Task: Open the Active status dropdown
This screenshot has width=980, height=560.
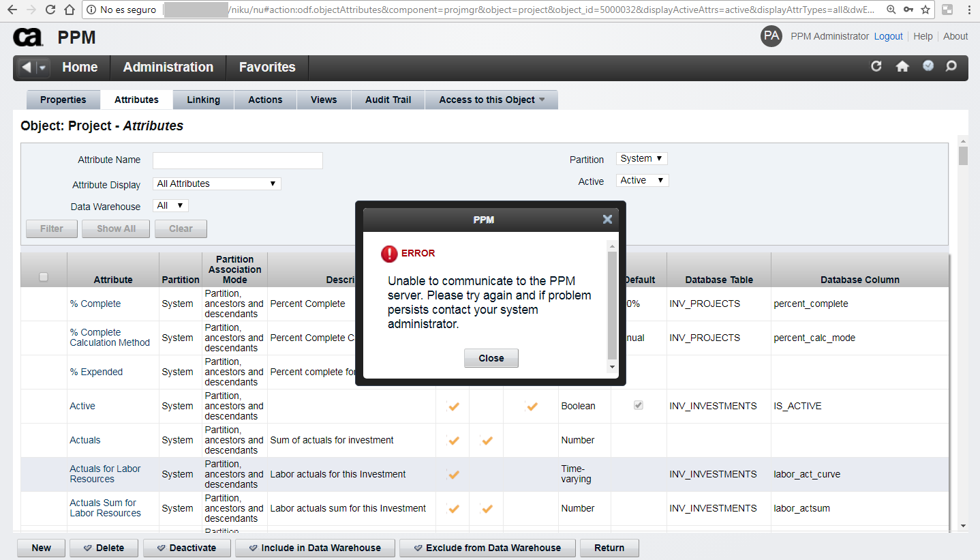Action: coord(642,180)
